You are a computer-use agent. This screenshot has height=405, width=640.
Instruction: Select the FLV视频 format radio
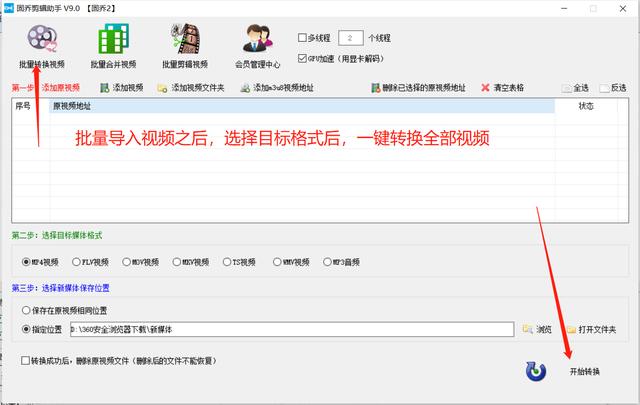coord(76,262)
